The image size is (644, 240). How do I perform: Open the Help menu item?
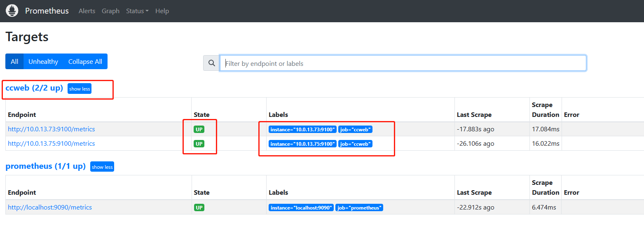(162, 11)
